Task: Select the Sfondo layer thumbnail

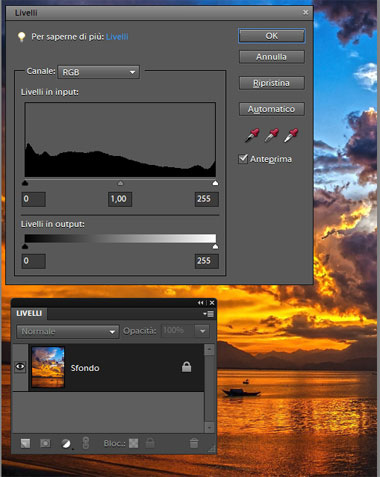Action: (48, 367)
